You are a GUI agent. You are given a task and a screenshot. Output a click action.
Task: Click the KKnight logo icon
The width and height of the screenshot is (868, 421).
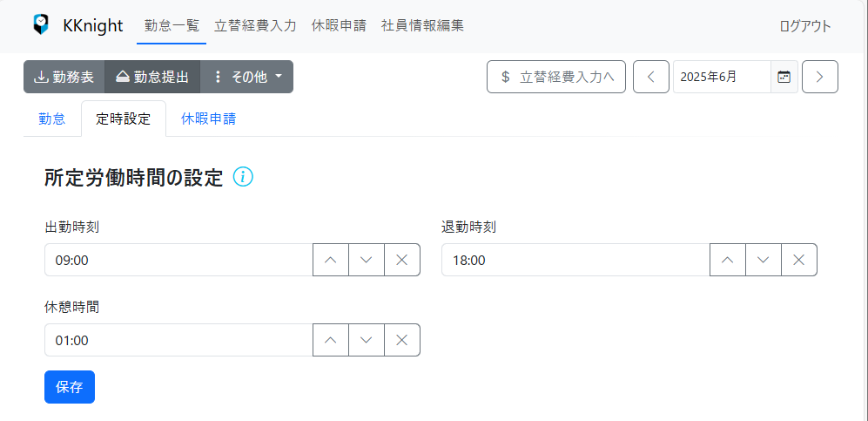tap(41, 24)
